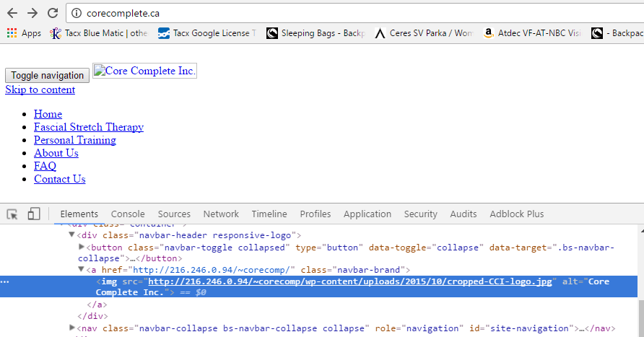Toggle the DevTools device toolbar icon

click(x=34, y=214)
